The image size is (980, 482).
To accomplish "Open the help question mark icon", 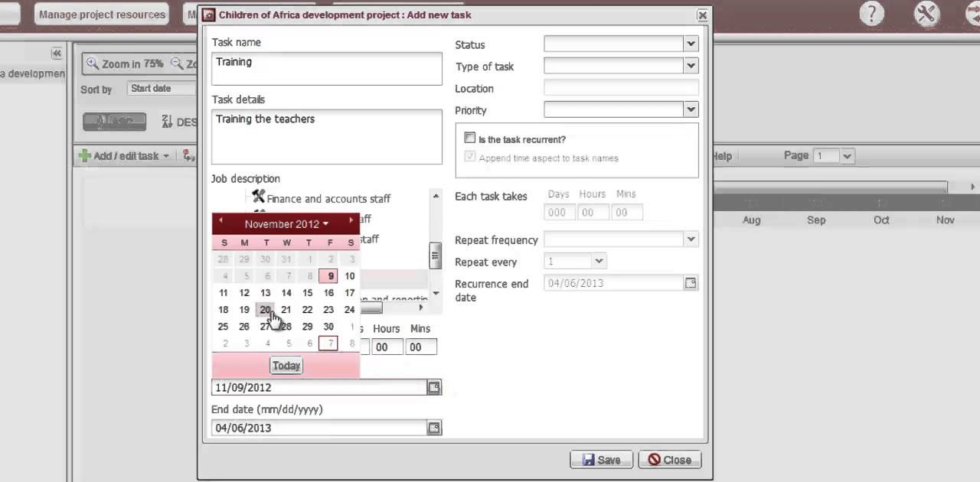I will [x=871, y=14].
